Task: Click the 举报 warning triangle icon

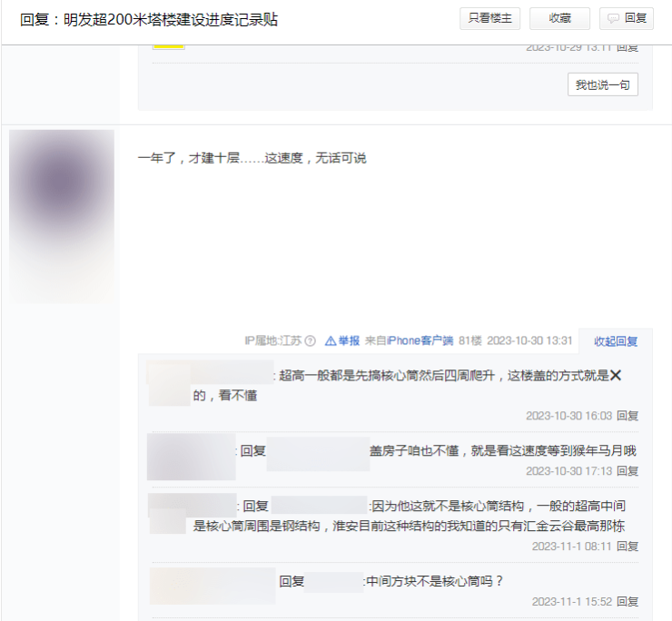Action: click(331, 341)
